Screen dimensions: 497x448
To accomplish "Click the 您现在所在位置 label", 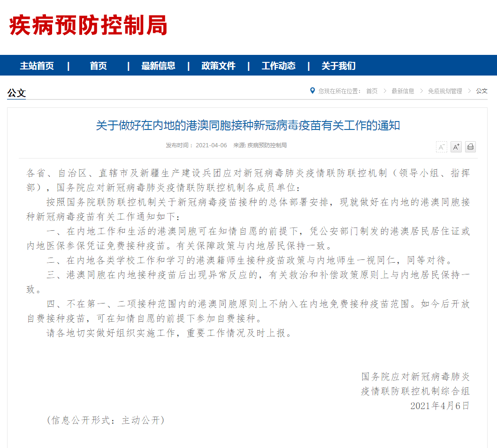I will click(x=339, y=91).
